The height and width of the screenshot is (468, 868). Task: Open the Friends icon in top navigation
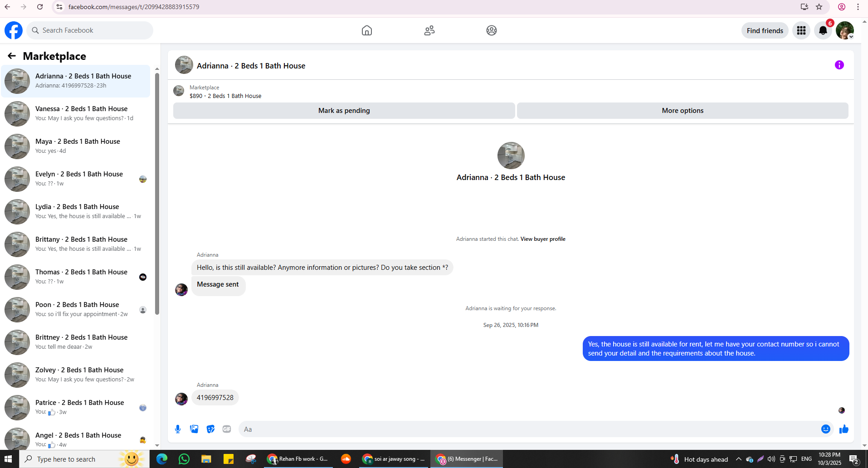click(429, 30)
